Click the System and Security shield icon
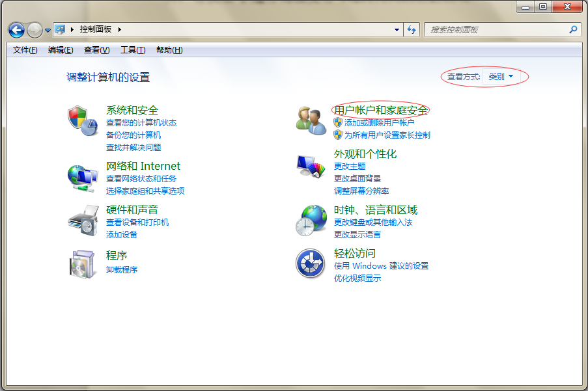Image resolution: width=588 pixels, height=391 pixels. click(83, 120)
